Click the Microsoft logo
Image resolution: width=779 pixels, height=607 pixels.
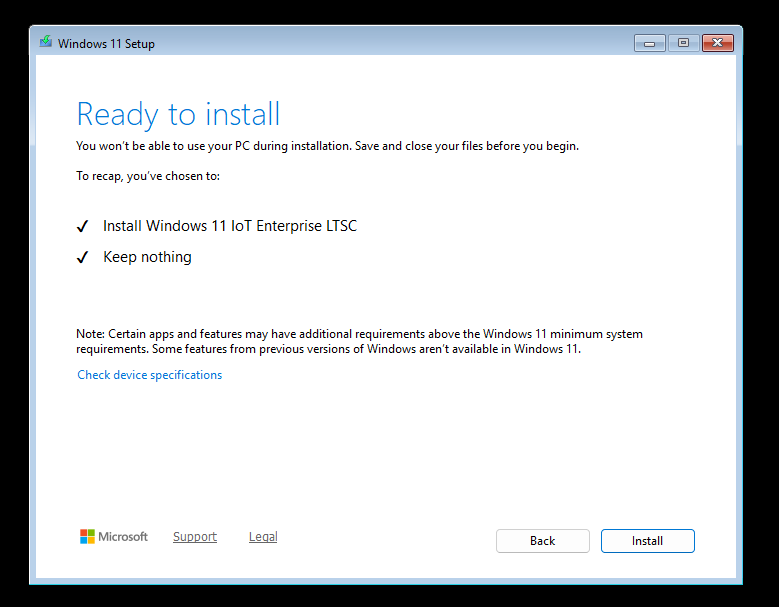114,536
